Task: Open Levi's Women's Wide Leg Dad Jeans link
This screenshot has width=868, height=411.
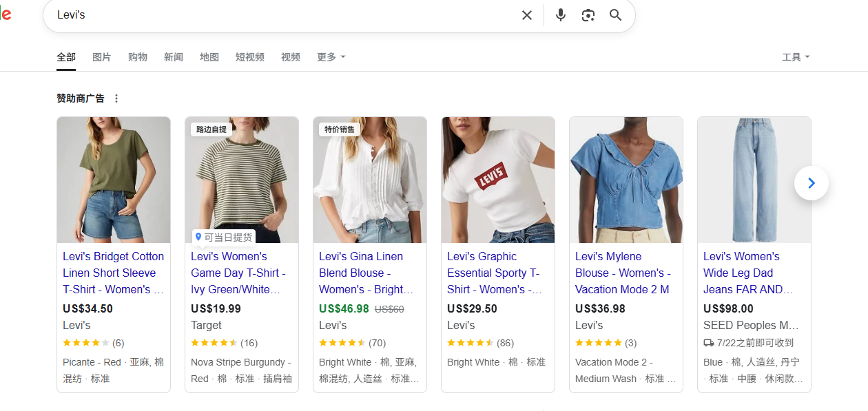Action: point(749,273)
